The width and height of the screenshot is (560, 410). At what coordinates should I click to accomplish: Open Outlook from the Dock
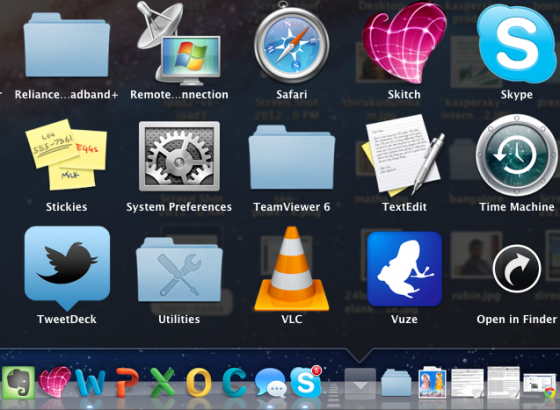[199, 382]
